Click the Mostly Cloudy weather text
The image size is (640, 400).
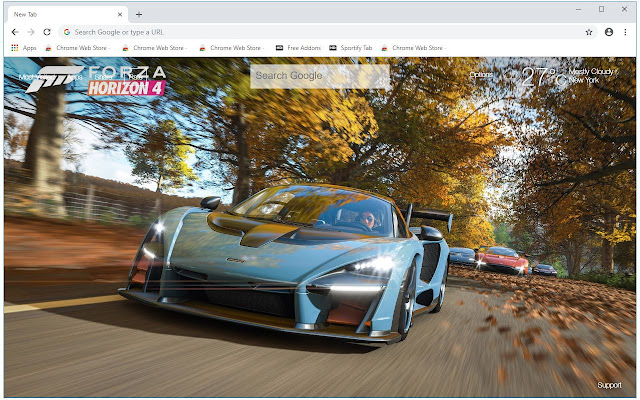point(591,71)
